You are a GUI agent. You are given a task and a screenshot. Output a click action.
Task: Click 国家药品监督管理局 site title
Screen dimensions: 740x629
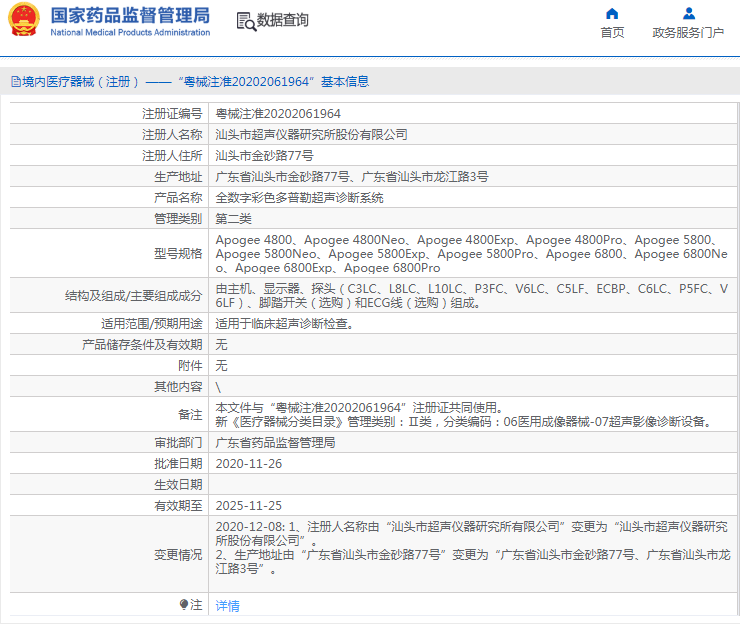(x=130, y=15)
